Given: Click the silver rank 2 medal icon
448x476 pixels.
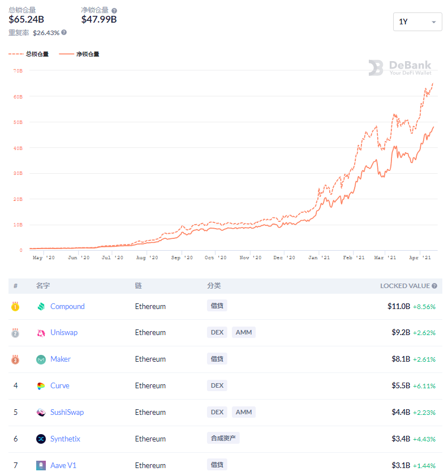Looking at the screenshot, I should pyautogui.click(x=15, y=333).
